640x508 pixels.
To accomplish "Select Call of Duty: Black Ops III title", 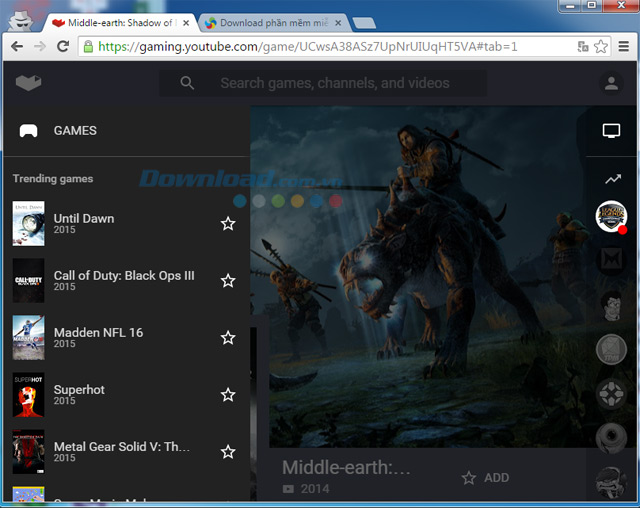I will (x=124, y=276).
